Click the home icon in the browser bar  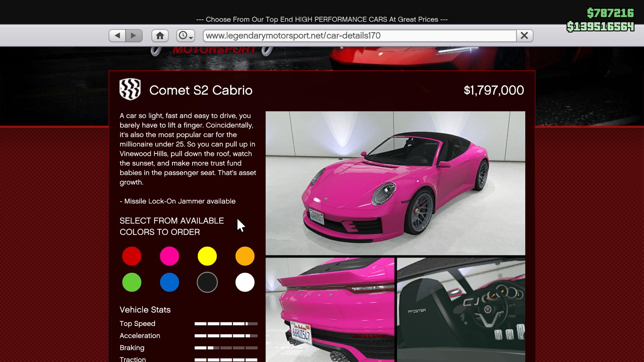160,36
